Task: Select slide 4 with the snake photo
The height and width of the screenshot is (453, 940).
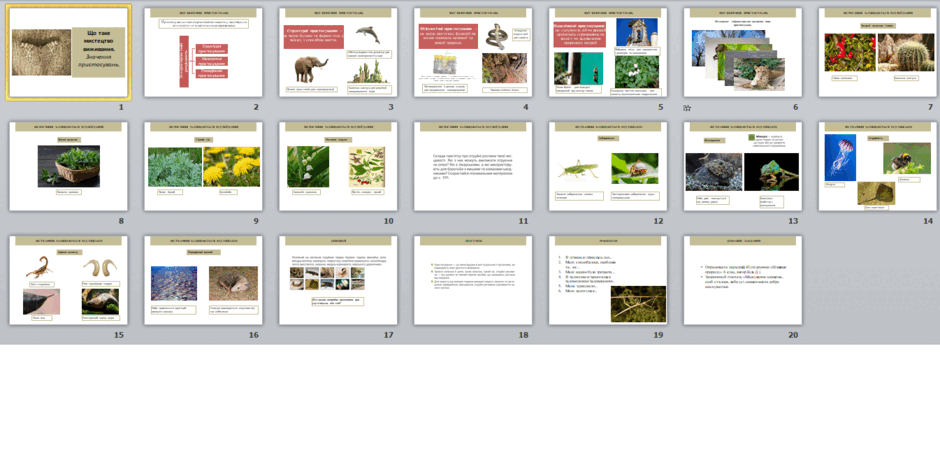Action: tap(473, 52)
